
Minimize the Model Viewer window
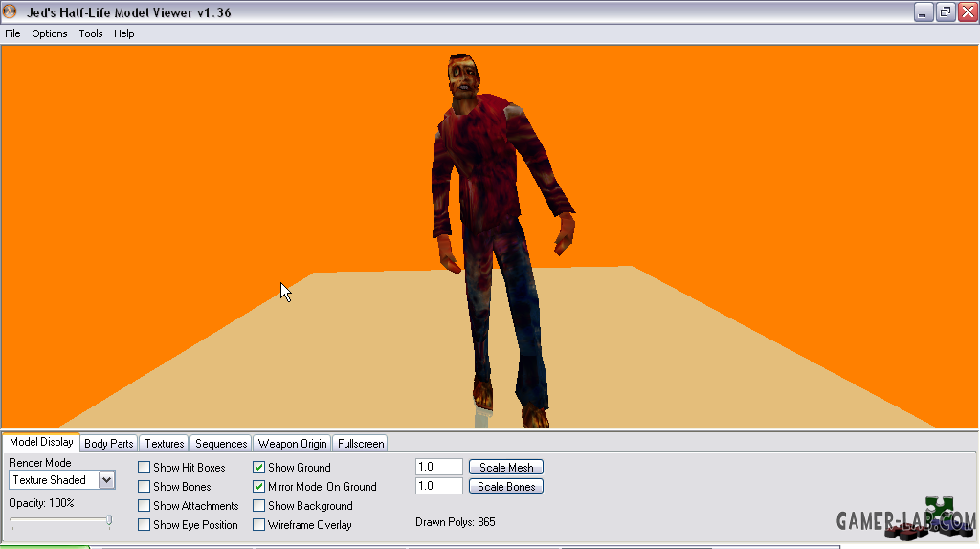click(924, 11)
